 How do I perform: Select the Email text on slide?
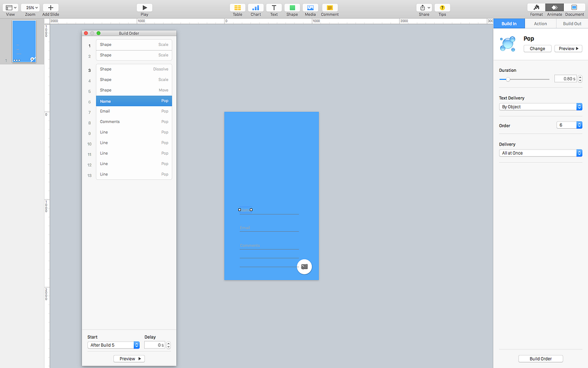point(245,228)
